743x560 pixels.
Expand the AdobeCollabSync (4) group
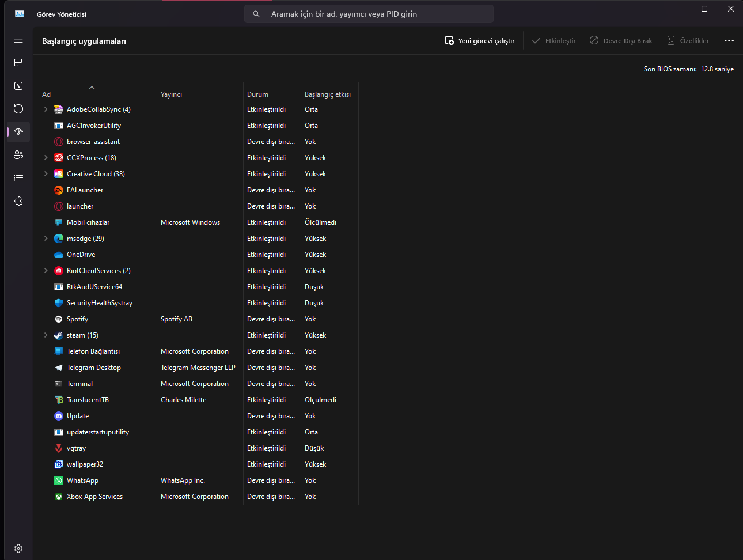[46, 109]
